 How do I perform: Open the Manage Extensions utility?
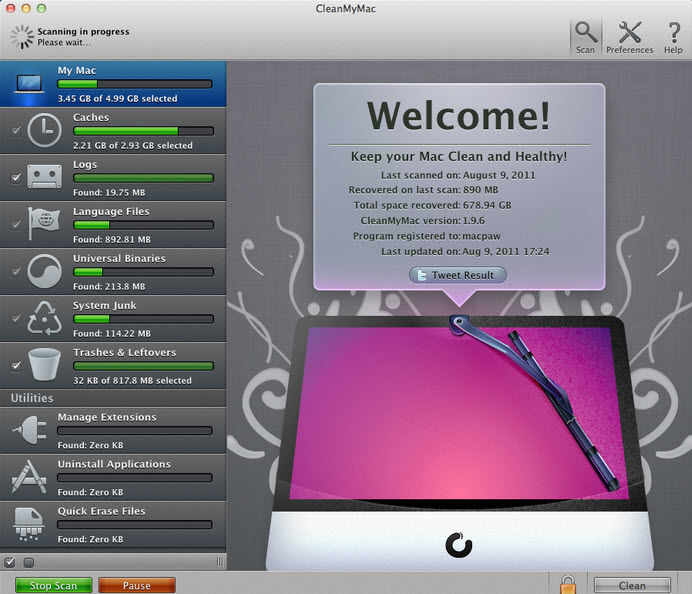tap(113, 431)
